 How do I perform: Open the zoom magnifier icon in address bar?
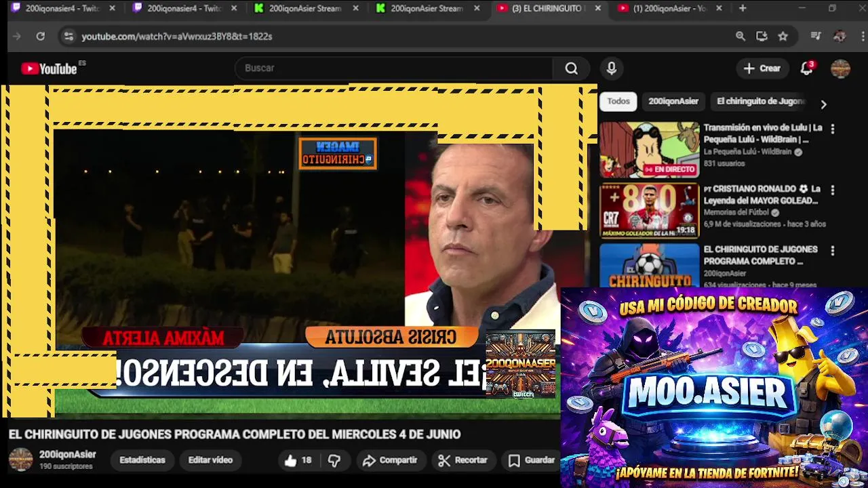(741, 36)
